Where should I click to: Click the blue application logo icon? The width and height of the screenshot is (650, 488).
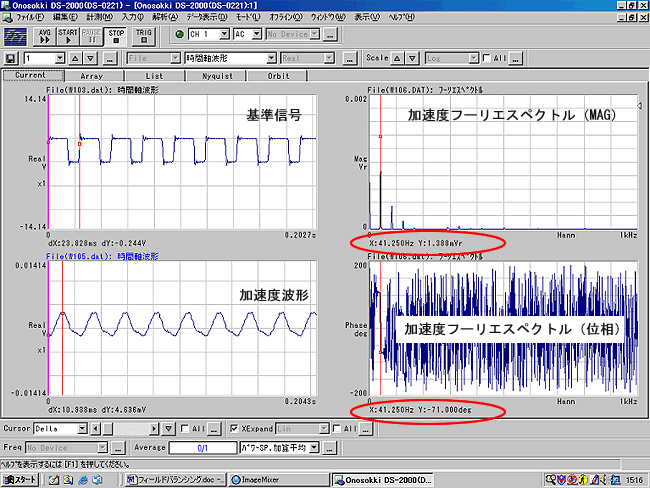click(15, 37)
